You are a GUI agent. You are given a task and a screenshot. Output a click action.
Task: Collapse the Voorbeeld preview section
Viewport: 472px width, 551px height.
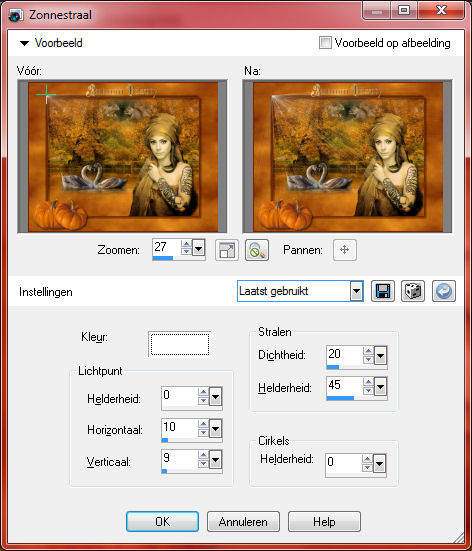[x=24, y=44]
